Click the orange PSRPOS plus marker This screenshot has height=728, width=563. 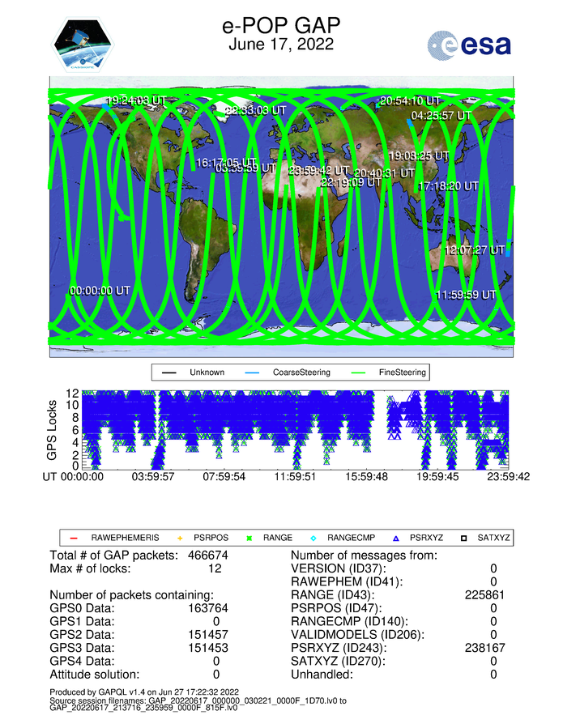coord(181,537)
